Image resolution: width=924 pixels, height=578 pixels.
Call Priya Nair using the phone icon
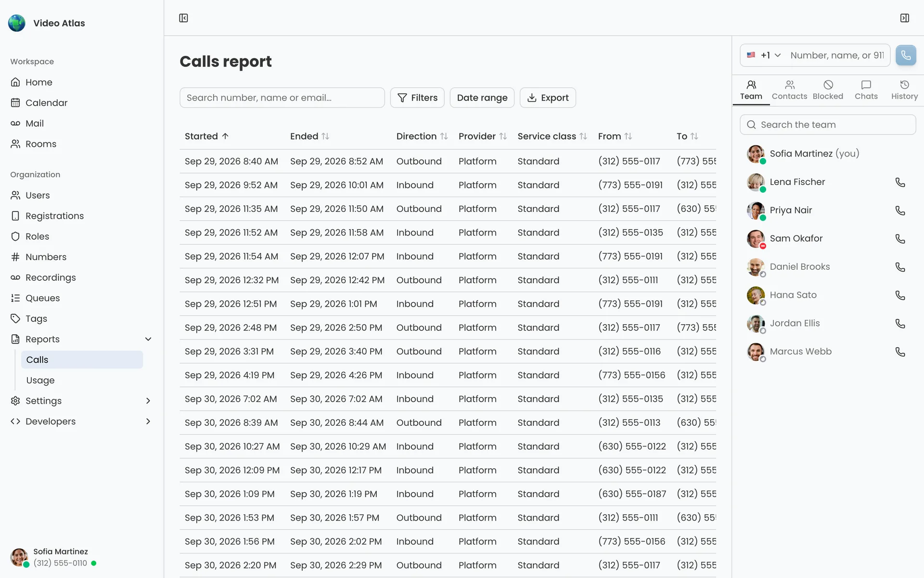click(900, 210)
